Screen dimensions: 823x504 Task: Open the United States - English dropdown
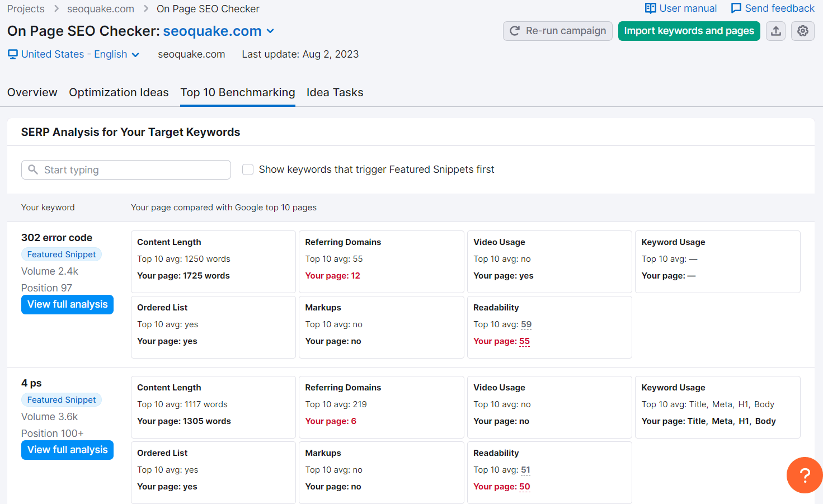(x=73, y=54)
